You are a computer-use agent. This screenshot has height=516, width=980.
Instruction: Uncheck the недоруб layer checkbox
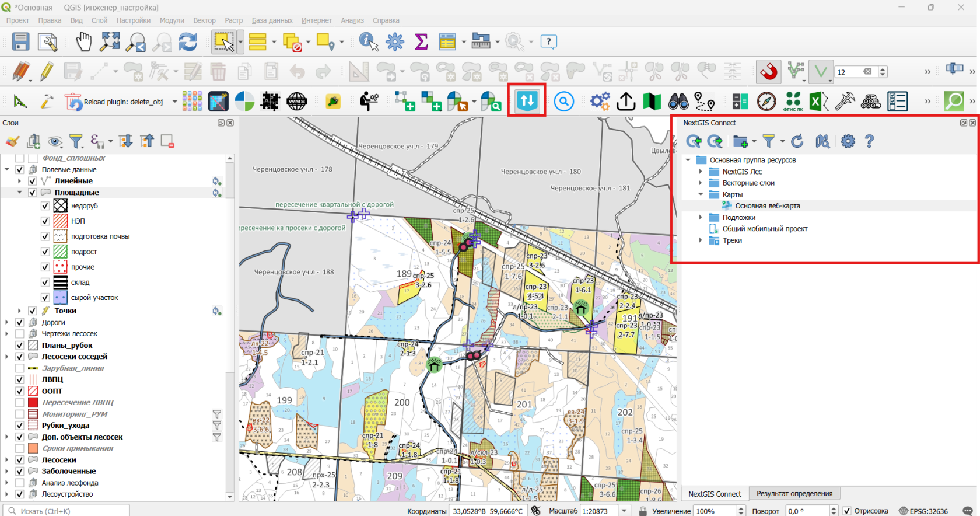click(45, 206)
